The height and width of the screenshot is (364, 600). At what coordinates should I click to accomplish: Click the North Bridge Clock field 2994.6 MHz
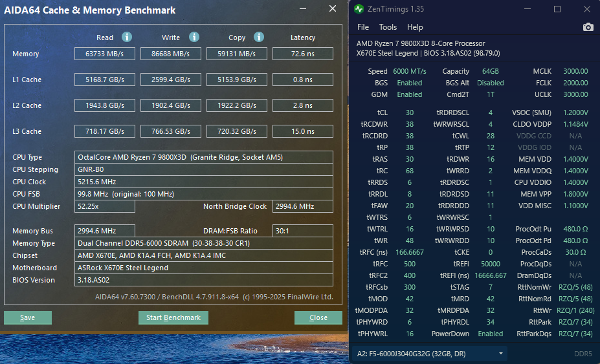tap(303, 206)
